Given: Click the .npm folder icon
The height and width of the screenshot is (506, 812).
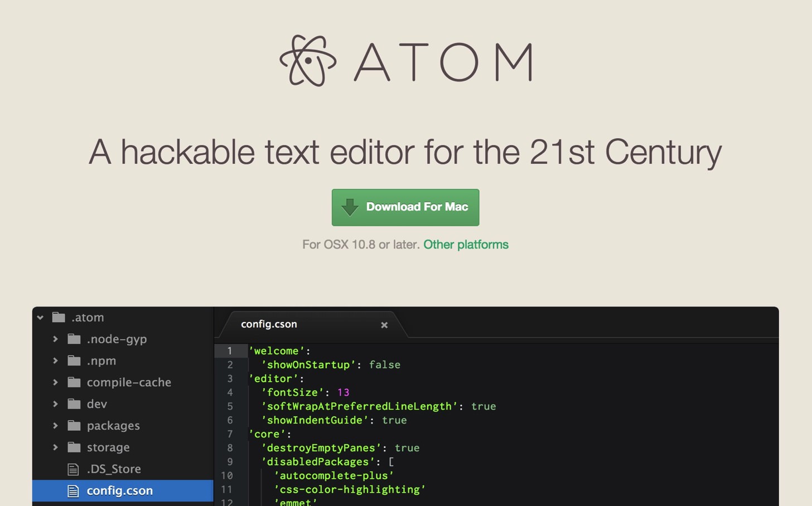Looking at the screenshot, I should 74,361.
